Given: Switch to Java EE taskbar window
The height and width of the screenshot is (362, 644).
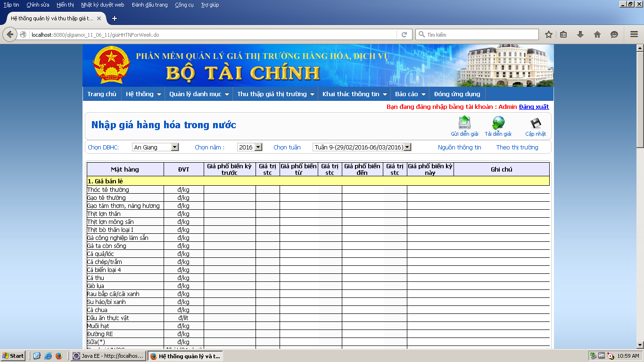Looking at the screenshot, I should coord(108,356).
